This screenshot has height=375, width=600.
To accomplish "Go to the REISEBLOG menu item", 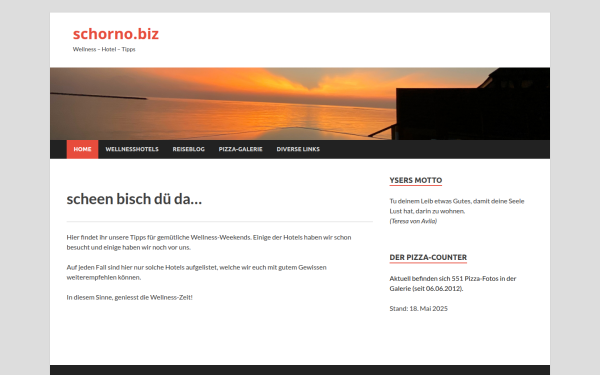I will click(189, 149).
